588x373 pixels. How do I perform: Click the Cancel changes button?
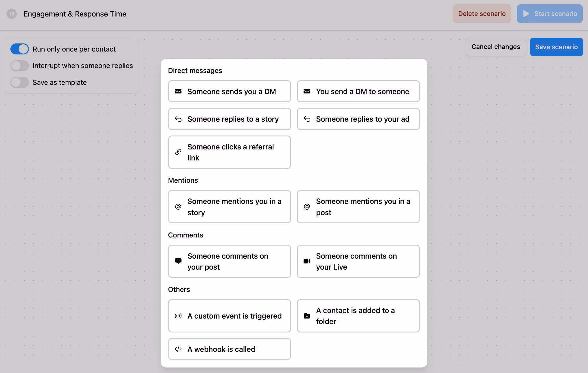496,47
